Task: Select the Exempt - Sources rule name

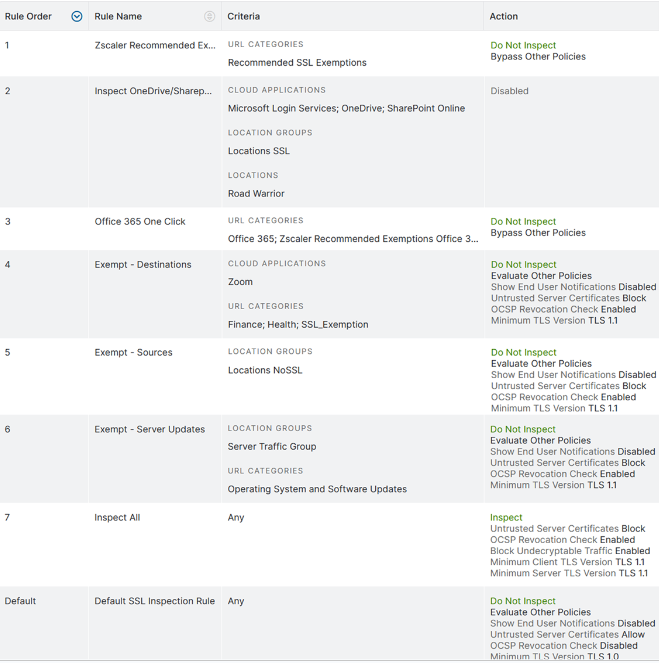Action: [133, 353]
